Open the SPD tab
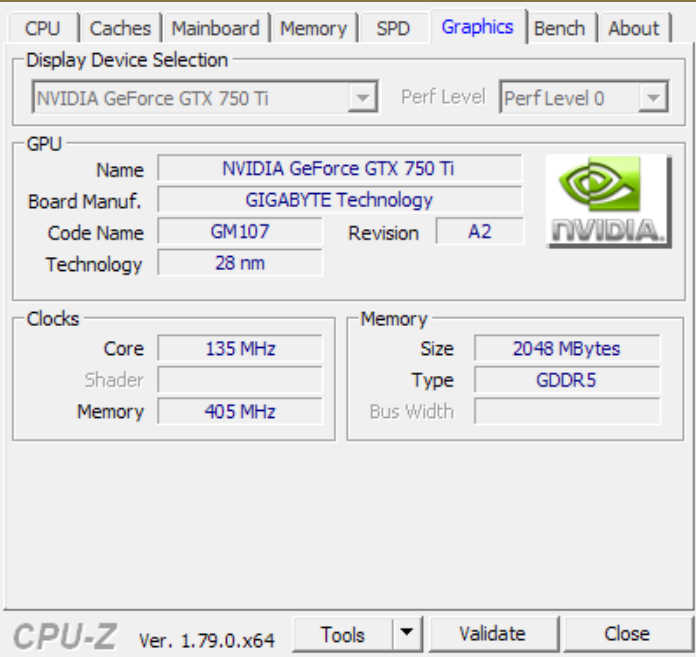 393,28
